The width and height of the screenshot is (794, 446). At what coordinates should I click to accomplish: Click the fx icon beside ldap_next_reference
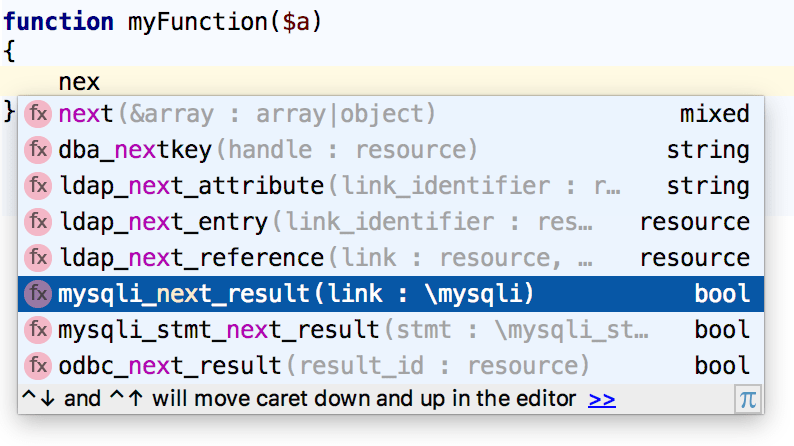click(38, 258)
